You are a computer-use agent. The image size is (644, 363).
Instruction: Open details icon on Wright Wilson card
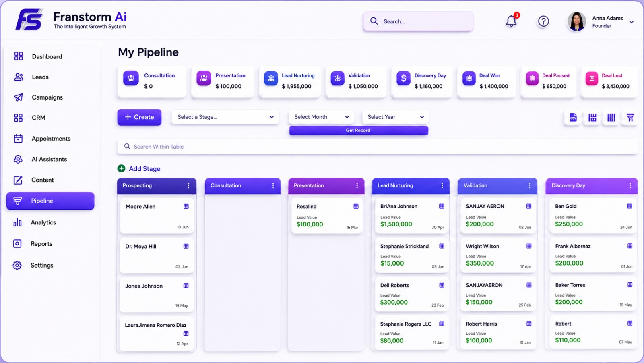tap(529, 246)
